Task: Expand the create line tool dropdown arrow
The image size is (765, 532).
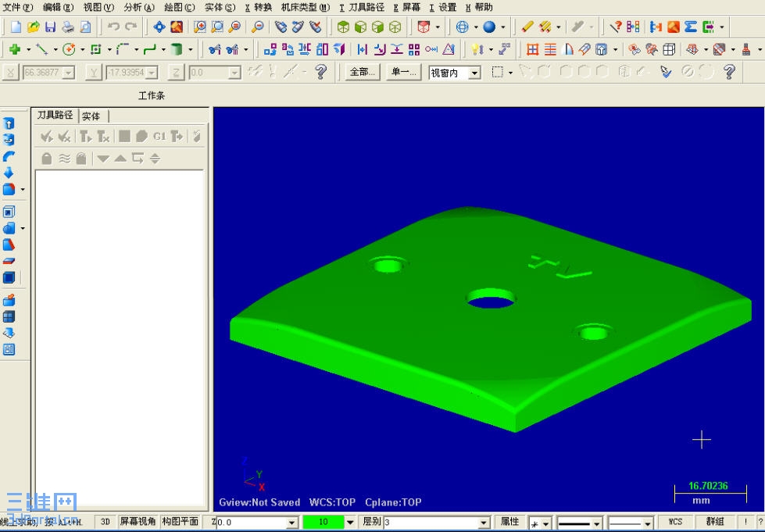Action: (55, 50)
